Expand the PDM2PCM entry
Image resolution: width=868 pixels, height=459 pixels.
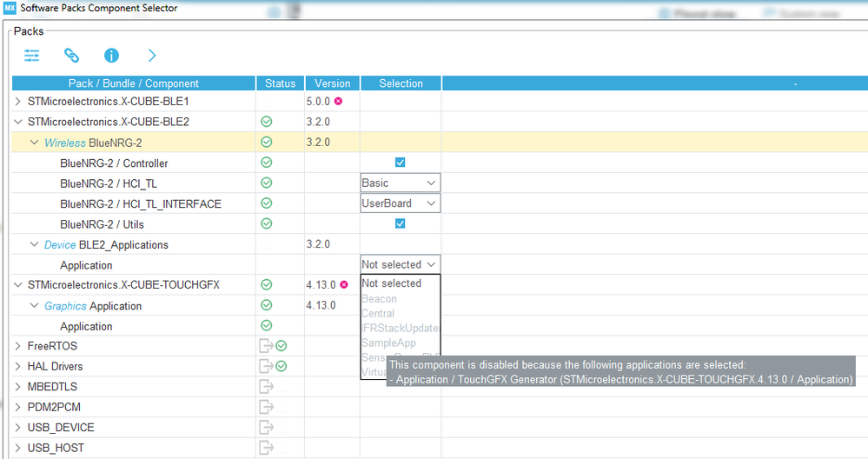[x=17, y=407]
